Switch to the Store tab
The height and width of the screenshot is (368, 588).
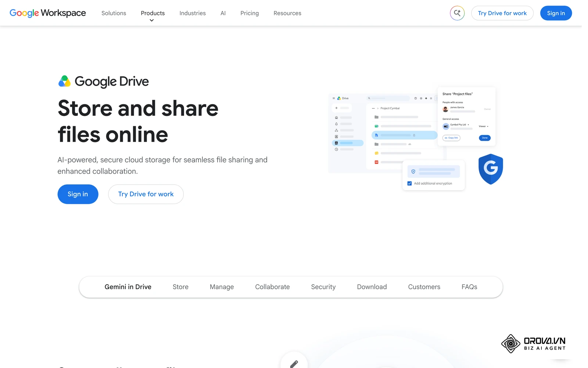pos(180,287)
